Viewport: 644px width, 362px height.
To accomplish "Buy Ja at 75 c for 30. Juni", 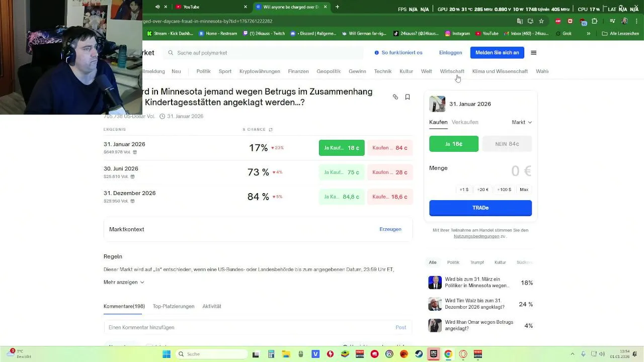I will pyautogui.click(x=342, y=172).
